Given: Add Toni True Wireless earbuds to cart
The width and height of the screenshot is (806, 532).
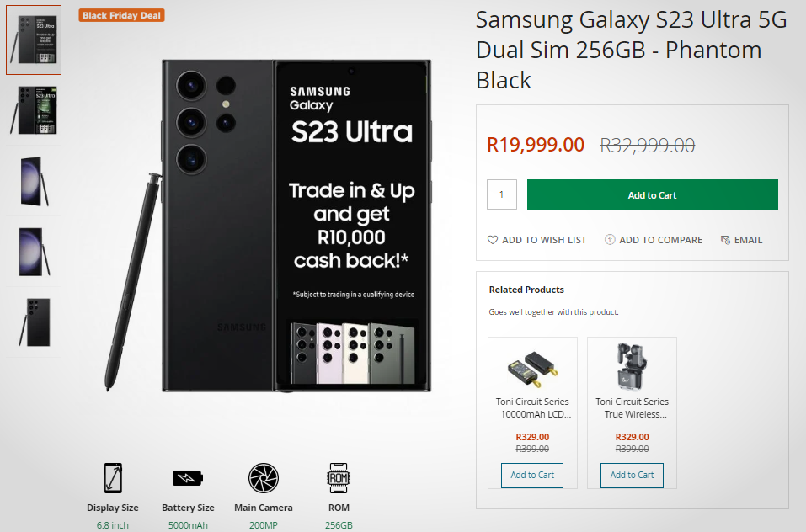Looking at the screenshot, I should click(632, 475).
